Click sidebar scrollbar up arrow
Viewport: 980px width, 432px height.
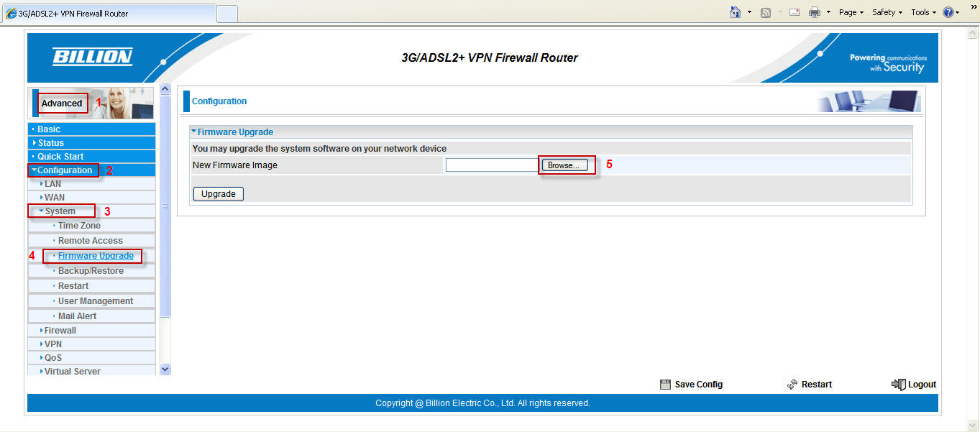click(165, 89)
